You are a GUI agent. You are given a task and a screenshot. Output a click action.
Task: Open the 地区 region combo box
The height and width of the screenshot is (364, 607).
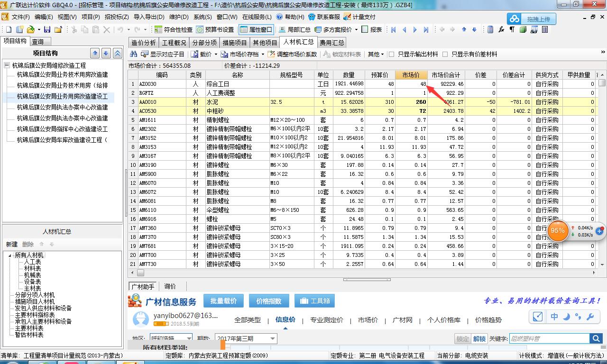[x=171, y=339]
